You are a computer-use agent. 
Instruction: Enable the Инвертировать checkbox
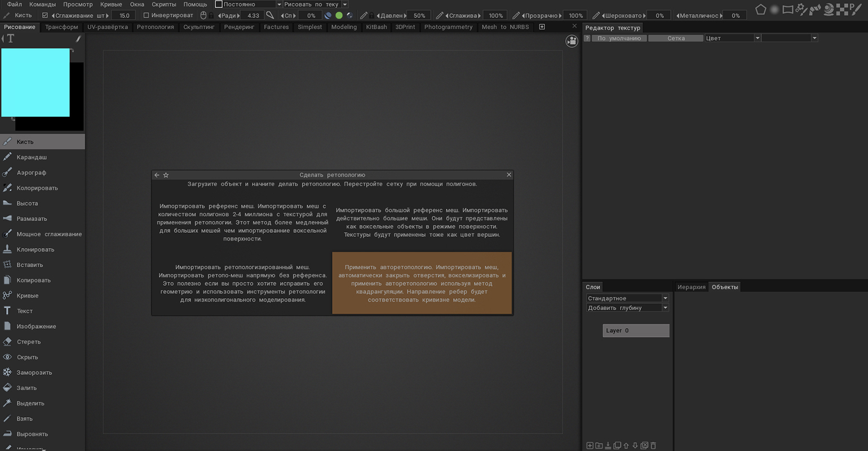click(x=146, y=15)
